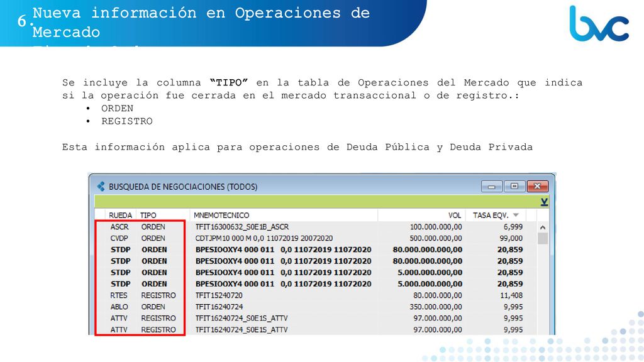This screenshot has height=362, width=644.
Task: Click ORDEN in the CVDP row
Action: click(x=153, y=238)
